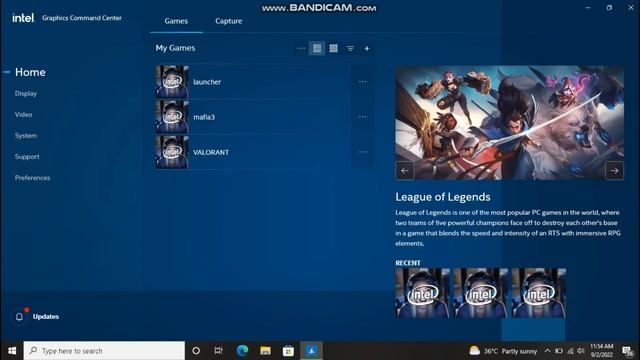Open Task View on taskbar
Viewport: 640px width, 360px height.
219,351
